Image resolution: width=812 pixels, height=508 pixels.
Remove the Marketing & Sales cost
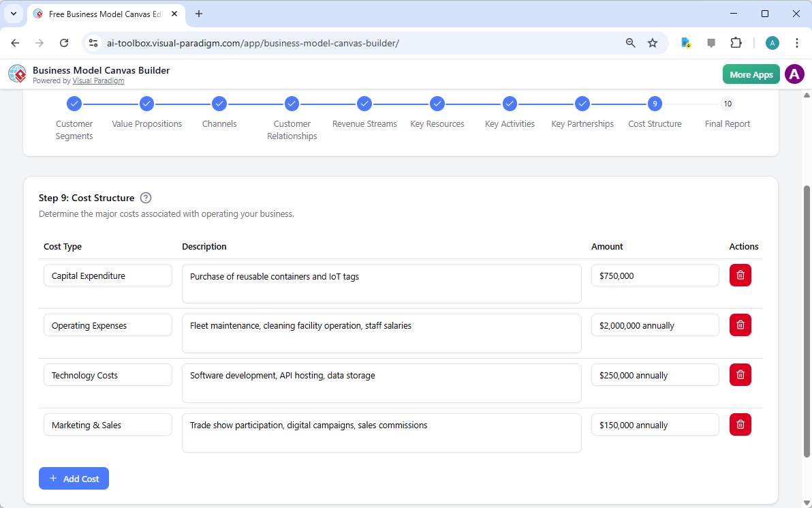pos(740,424)
